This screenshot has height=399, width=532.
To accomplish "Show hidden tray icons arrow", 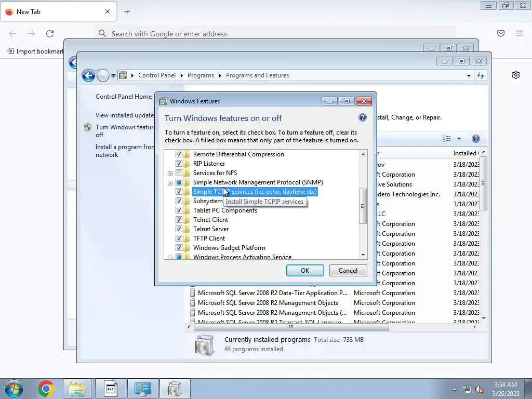I will [x=454, y=390].
